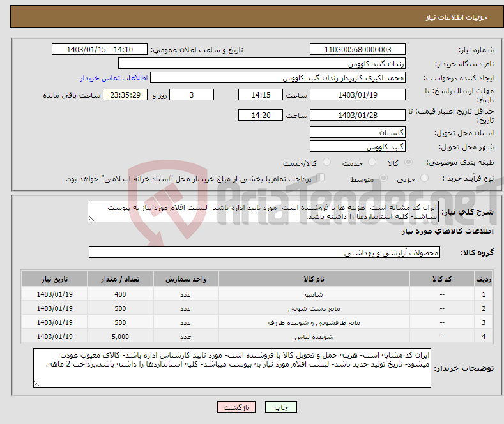Select the کالا radio button
This screenshot has height=424, width=504.
tap(408, 162)
